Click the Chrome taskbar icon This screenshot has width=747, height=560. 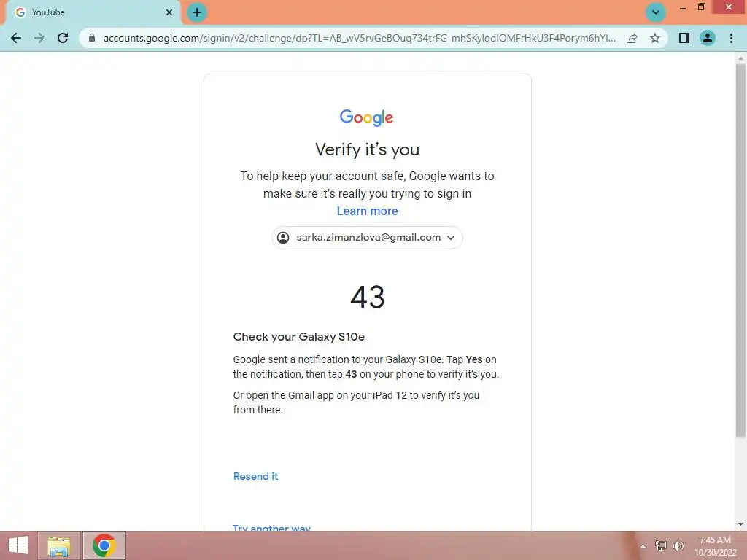(x=104, y=545)
